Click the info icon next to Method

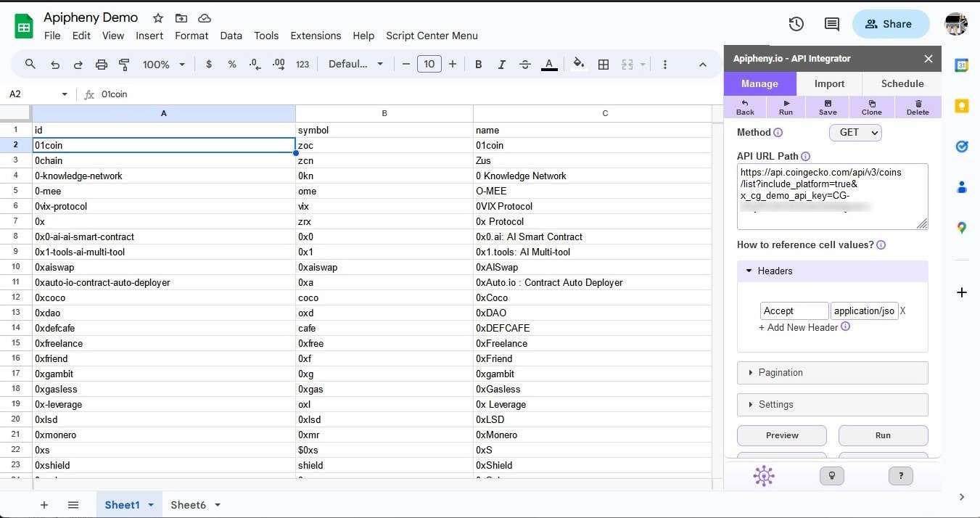778,133
